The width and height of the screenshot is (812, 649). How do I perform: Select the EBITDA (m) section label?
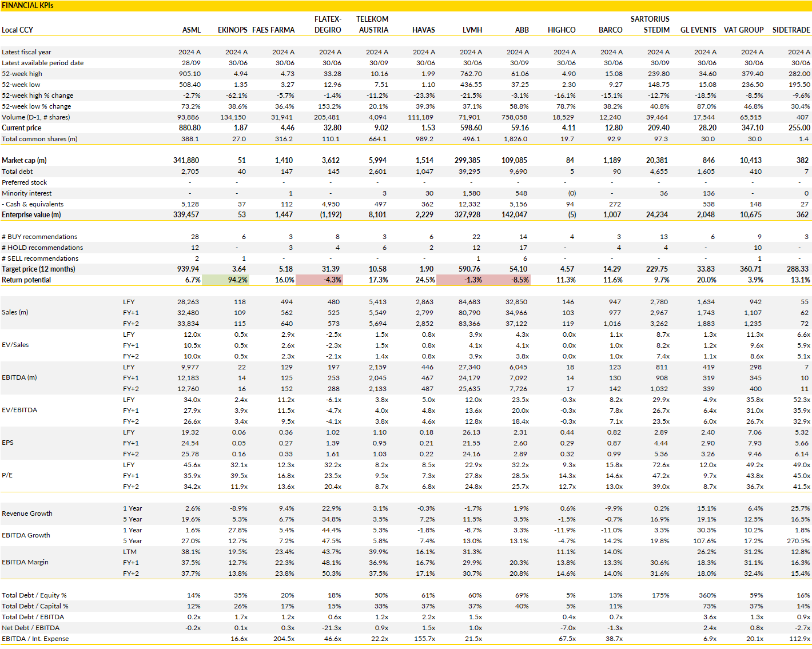point(19,378)
